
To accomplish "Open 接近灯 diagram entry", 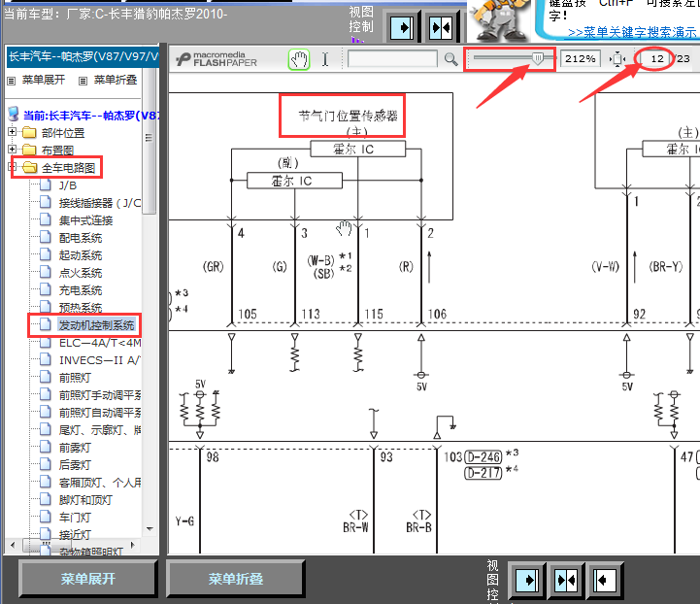I will (x=75, y=535).
